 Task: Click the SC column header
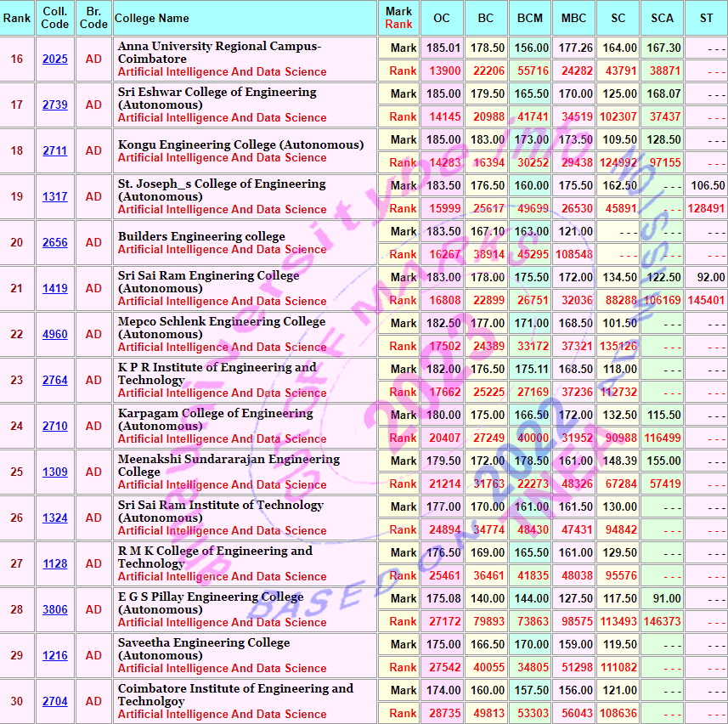[618, 18]
